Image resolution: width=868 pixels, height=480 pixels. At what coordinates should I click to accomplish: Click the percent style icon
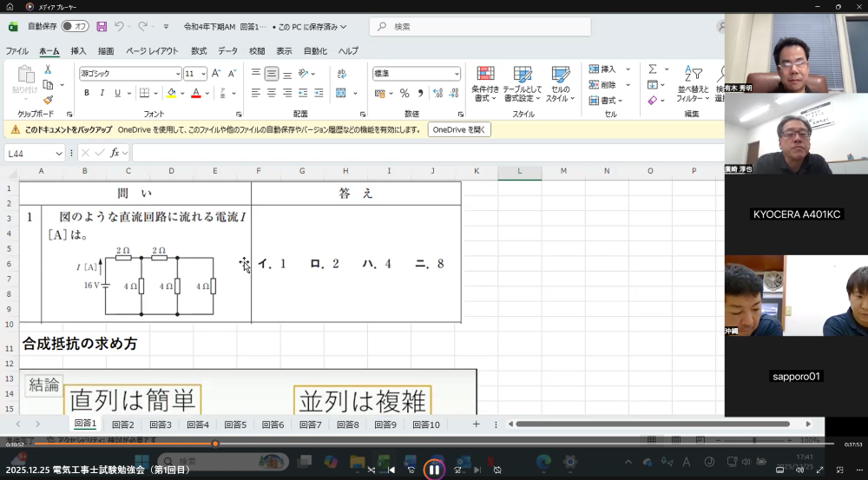click(404, 93)
